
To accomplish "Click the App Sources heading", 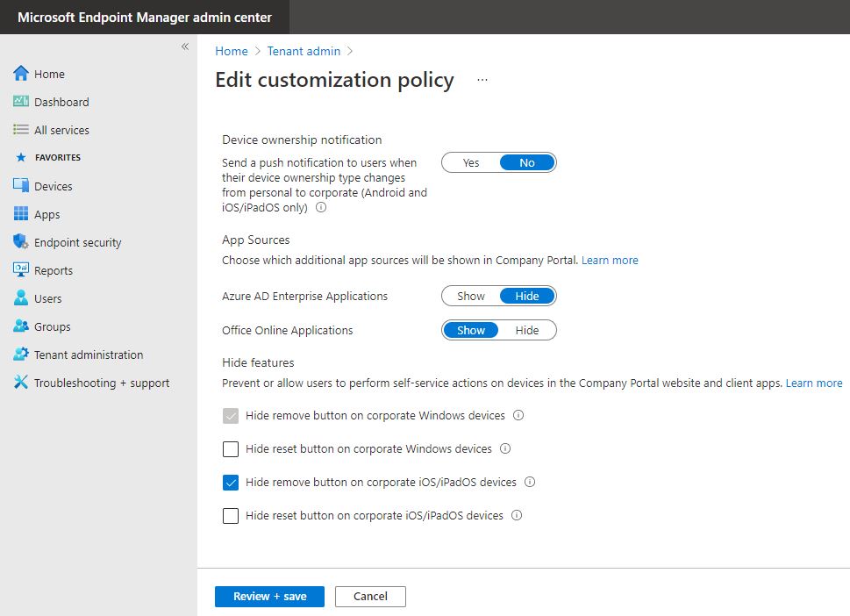I will [x=256, y=240].
